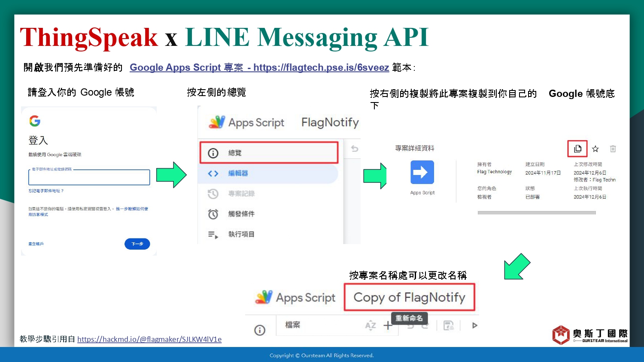Click the 建立帳戶 link
The width and height of the screenshot is (644, 362).
[x=36, y=244]
